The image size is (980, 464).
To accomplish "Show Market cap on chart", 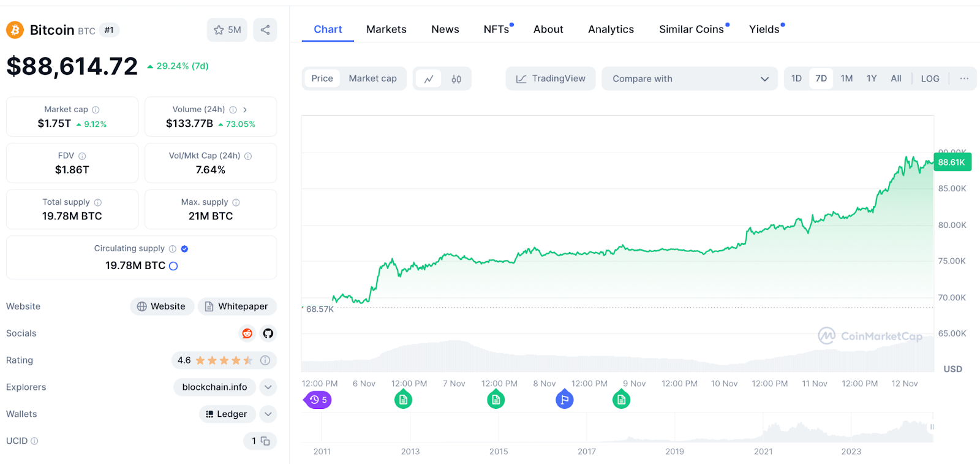I will click(x=372, y=78).
